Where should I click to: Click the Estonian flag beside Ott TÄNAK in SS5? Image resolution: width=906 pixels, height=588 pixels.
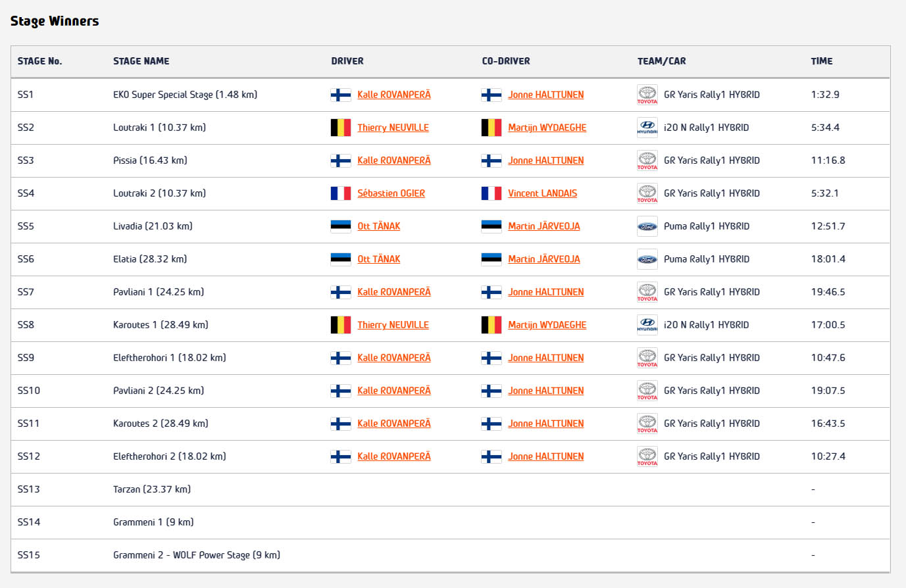(x=340, y=226)
